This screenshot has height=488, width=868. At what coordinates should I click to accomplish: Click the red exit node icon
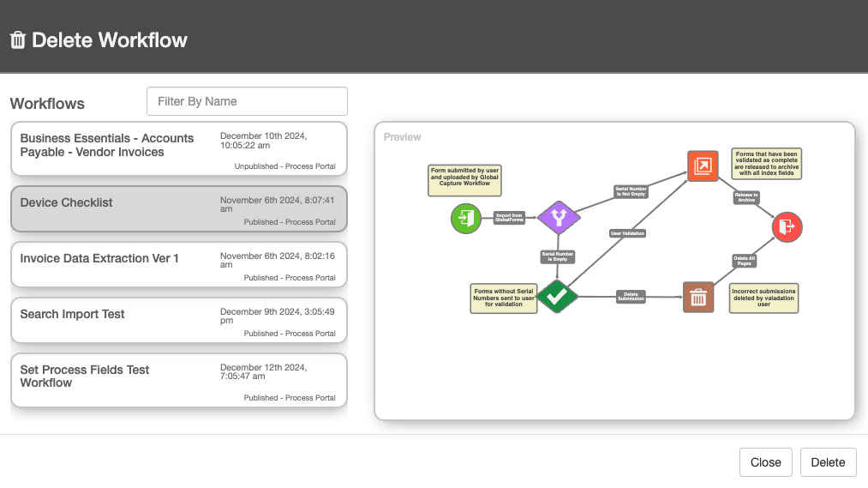pyautogui.click(x=787, y=226)
